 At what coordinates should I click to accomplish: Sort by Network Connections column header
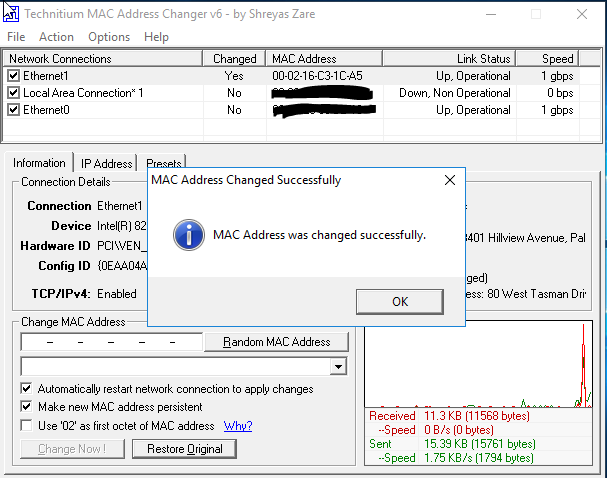pos(103,58)
